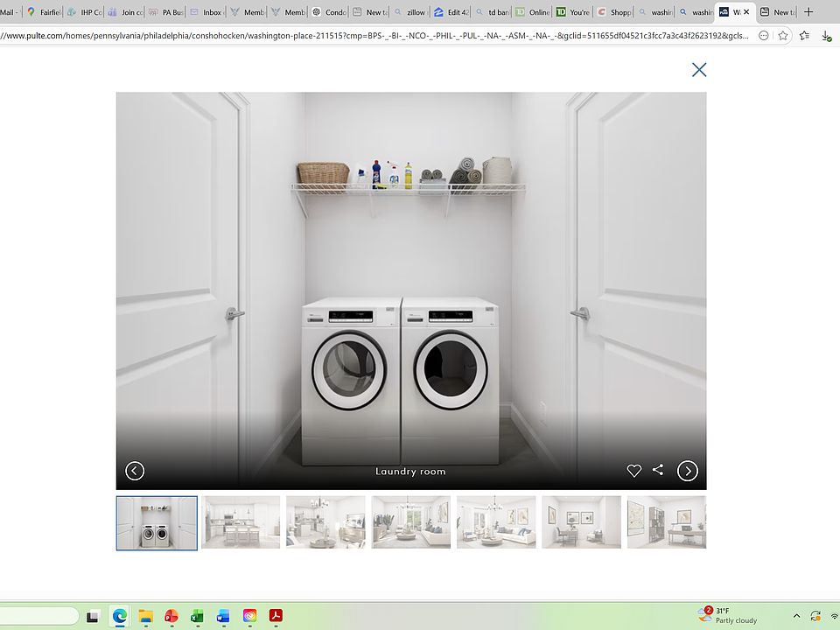Open the fourth thumbnail showing round coffee table
Image resolution: width=840 pixels, height=630 pixels.
(411, 522)
